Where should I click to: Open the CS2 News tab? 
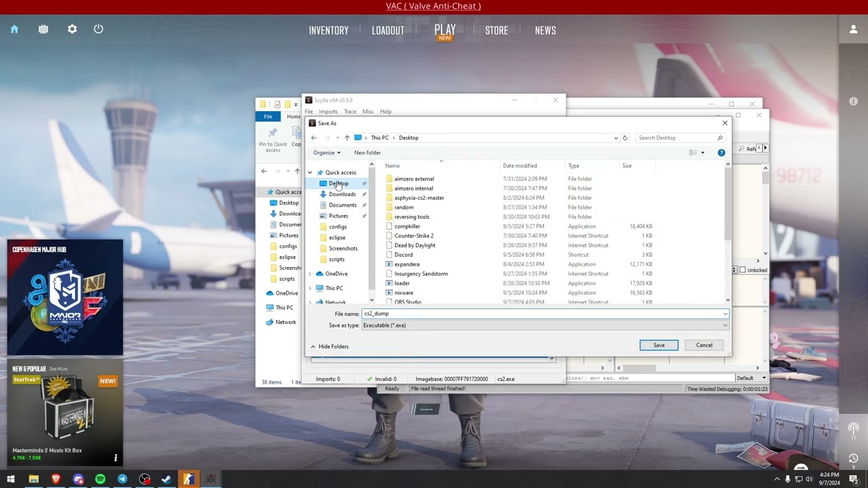coord(545,30)
